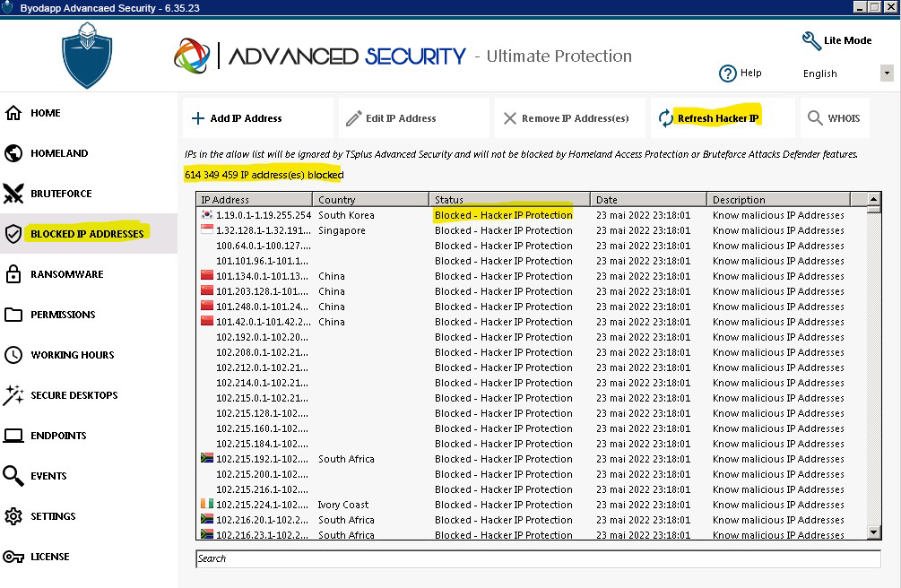Select the row starting 101.42.0.1

pyautogui.click(x=532, y=322)
